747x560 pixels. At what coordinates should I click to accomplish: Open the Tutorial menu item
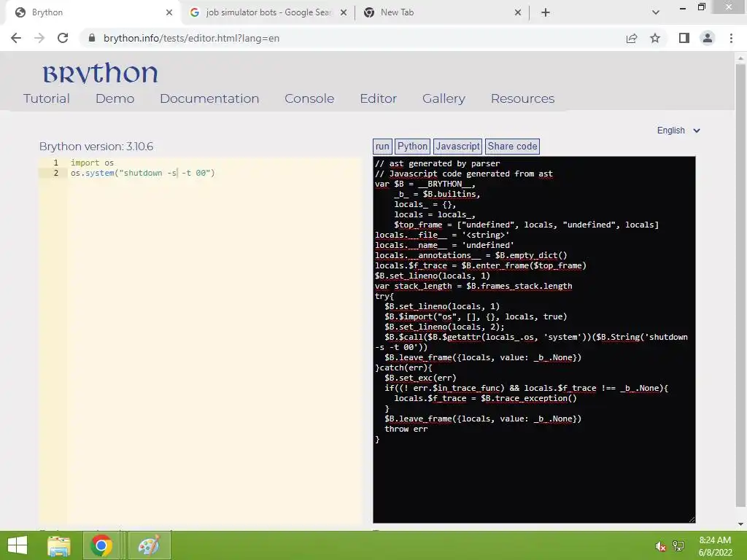[x=46, y=98]
